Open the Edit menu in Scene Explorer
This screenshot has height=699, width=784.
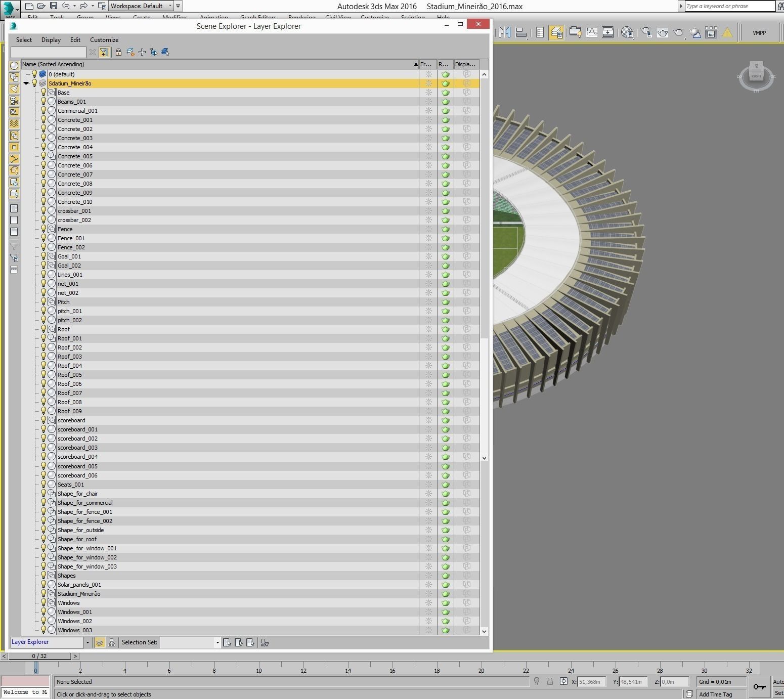click(75, 39)
